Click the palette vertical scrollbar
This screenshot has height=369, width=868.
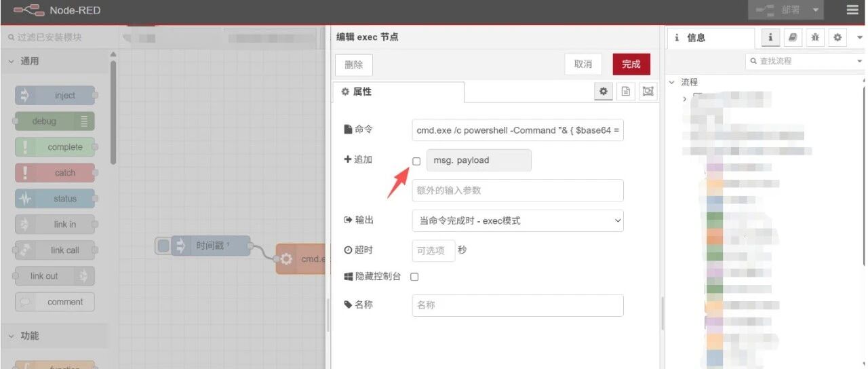click(x=113, y=112)
